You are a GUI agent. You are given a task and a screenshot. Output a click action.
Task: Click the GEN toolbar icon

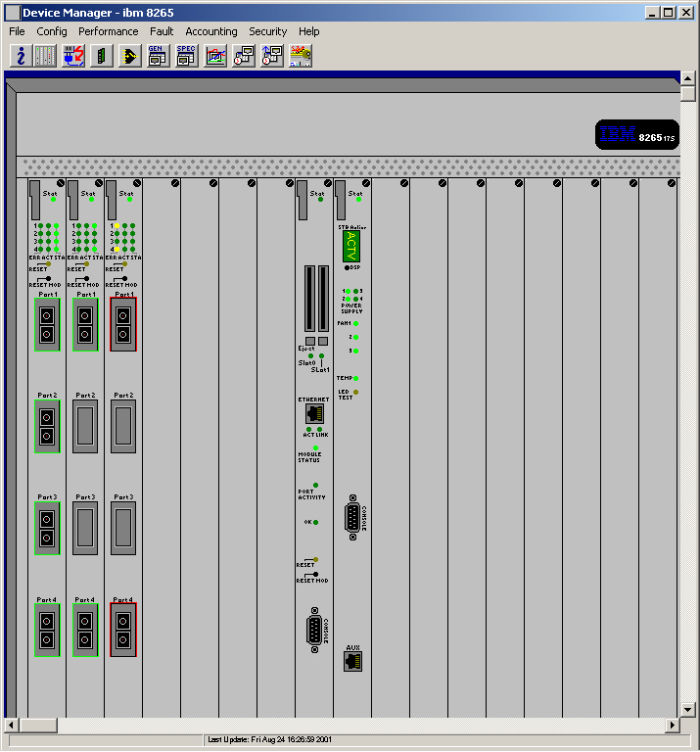pos(158,56)
